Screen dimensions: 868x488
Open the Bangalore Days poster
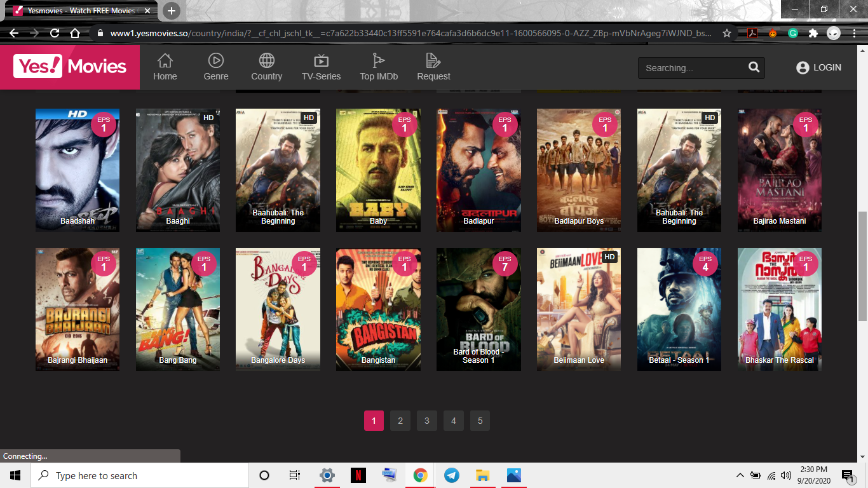click(278, 309)
